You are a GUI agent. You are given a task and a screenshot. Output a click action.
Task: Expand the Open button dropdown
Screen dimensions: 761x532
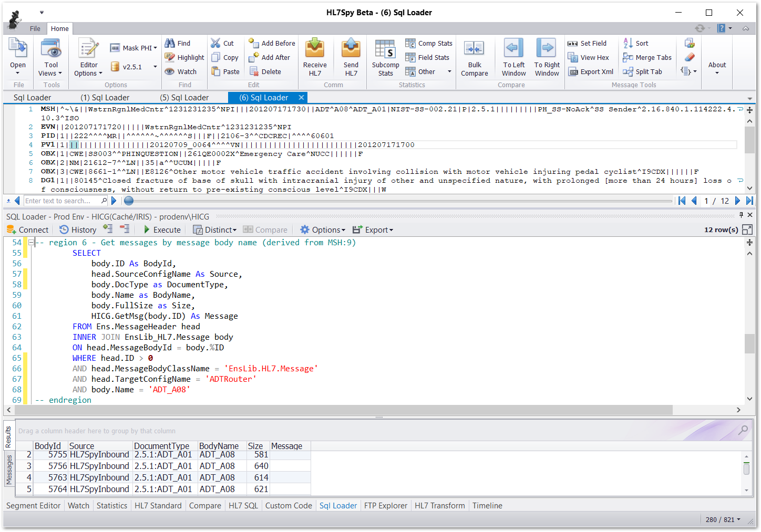[18, 72]
